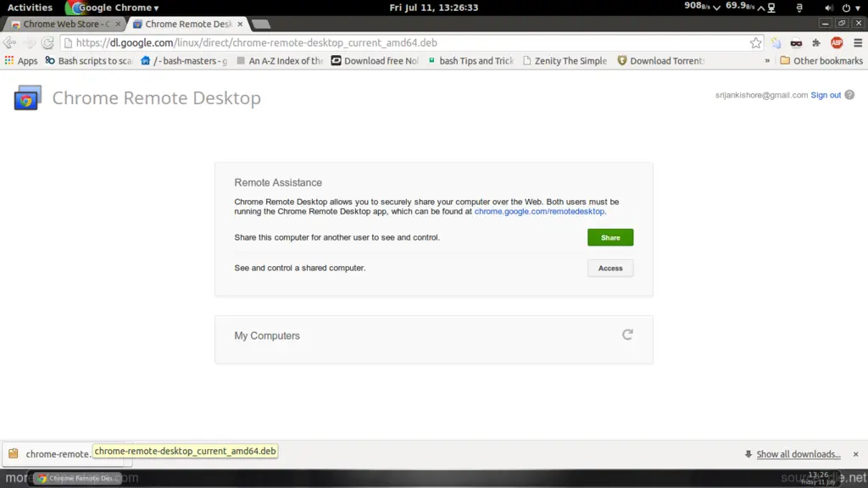Go back using the browser back arrow
Image resolution: width=868 pixels, height=488 pixels.
(9, 42)
